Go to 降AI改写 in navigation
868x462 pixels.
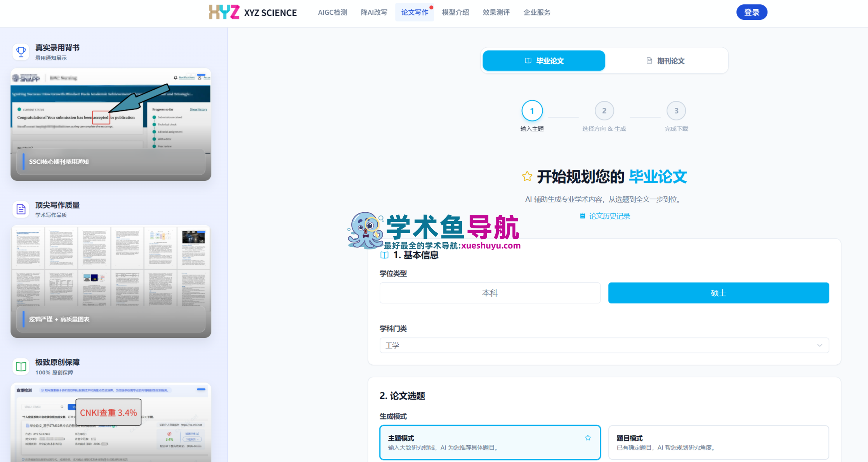pyautogui.click(x=374, y=12)
